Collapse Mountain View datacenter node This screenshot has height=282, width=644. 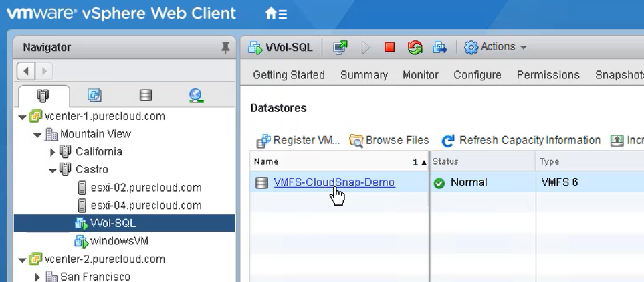[x=37, y=135]
